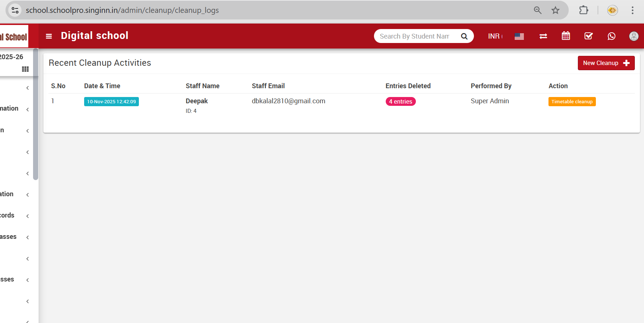Open the sidebar grid apps icon
The width and height of the screenshot is (644, 323).
pyautogui.click(x=25, y=69)
